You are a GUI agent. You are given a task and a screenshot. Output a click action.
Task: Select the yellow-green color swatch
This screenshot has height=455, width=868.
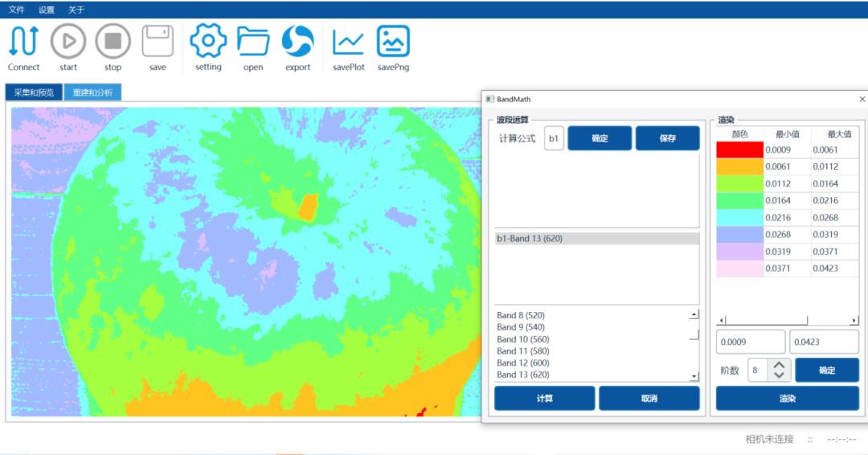click(x=739, y=184)
